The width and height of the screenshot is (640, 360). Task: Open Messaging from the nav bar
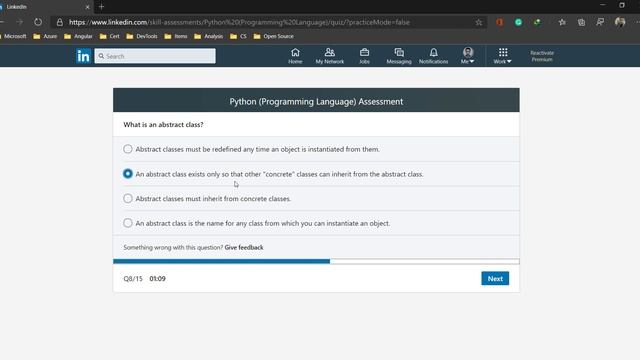pyautogui.click(x=399, y=56)
